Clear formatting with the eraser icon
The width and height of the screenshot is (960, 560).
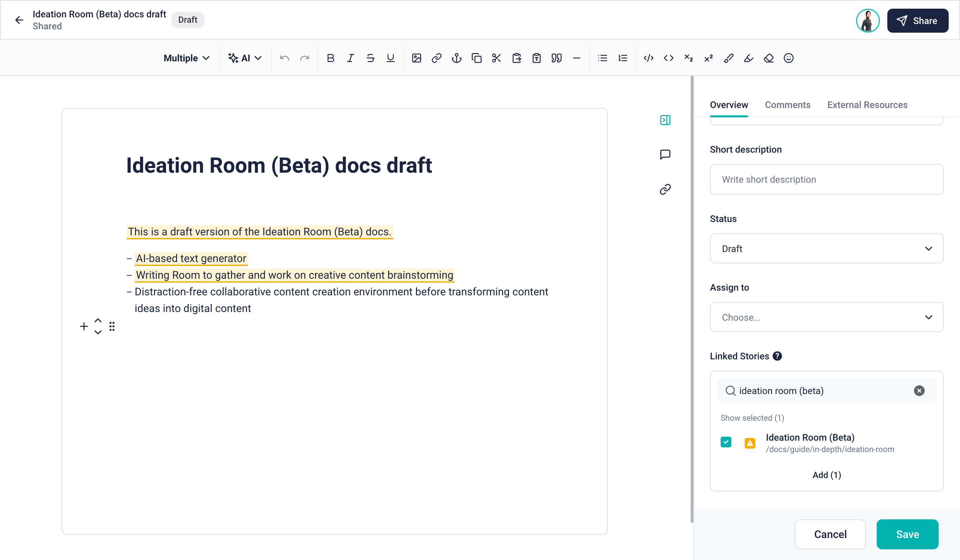tap(769, 58)
